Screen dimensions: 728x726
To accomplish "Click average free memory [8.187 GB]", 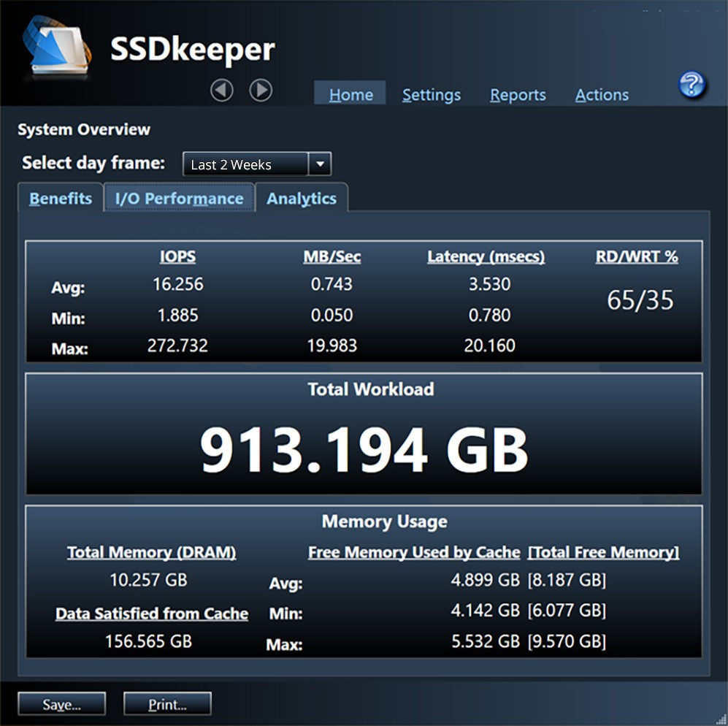I will (567, 580).
